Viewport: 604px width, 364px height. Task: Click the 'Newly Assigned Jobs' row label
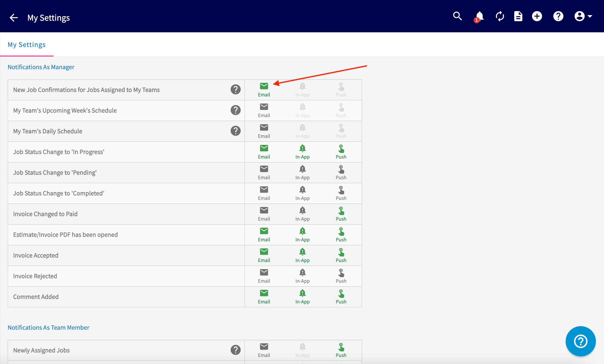[41, 350]
